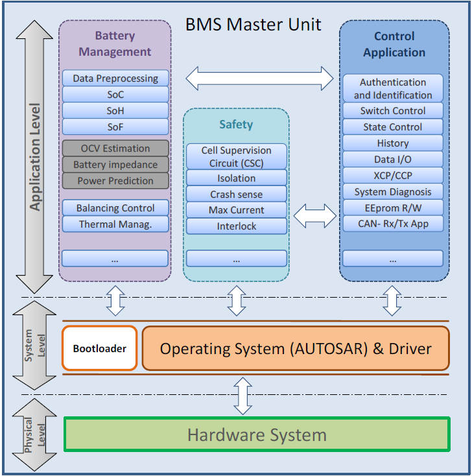Click the EEprom R/W box
Viewport: 472px width, 476px height.
[x=393, y=208]
